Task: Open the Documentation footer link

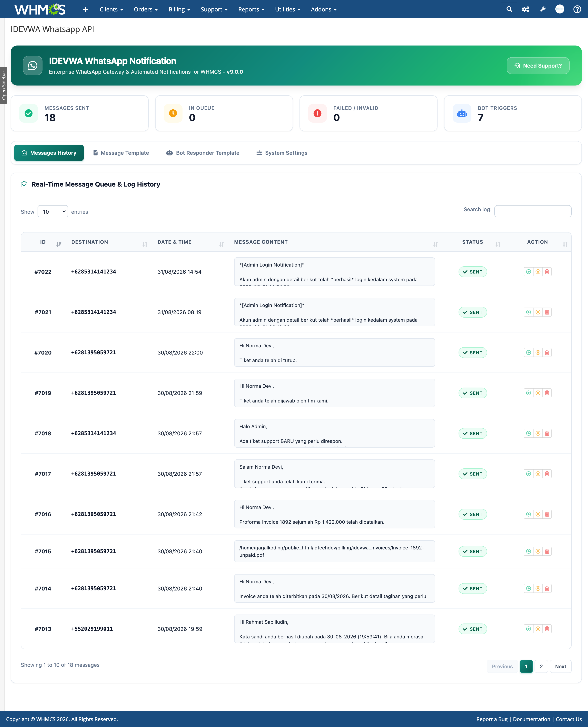Action: (531, 719)
